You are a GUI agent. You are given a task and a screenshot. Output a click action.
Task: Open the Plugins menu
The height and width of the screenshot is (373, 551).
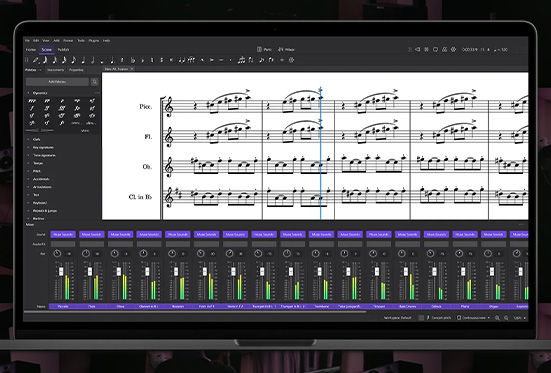click(94, 41)
